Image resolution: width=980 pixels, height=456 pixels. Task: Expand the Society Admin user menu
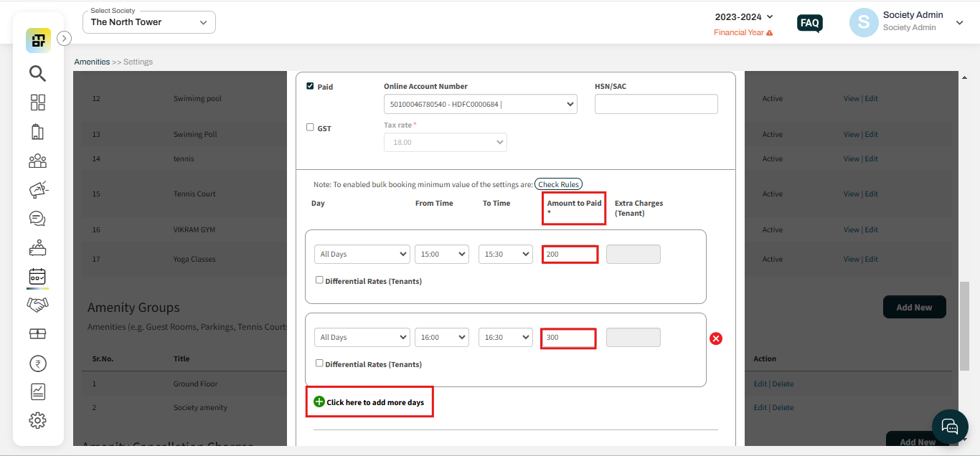click(960, 23)
